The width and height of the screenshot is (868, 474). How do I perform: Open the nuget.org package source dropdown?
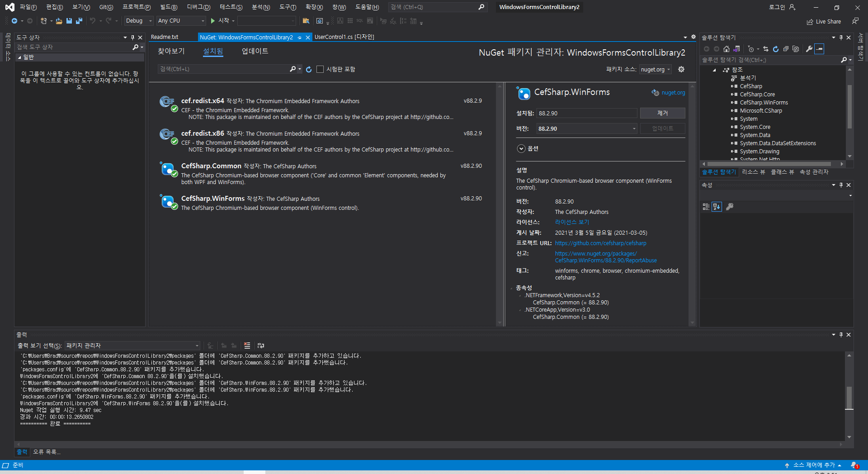655,70
